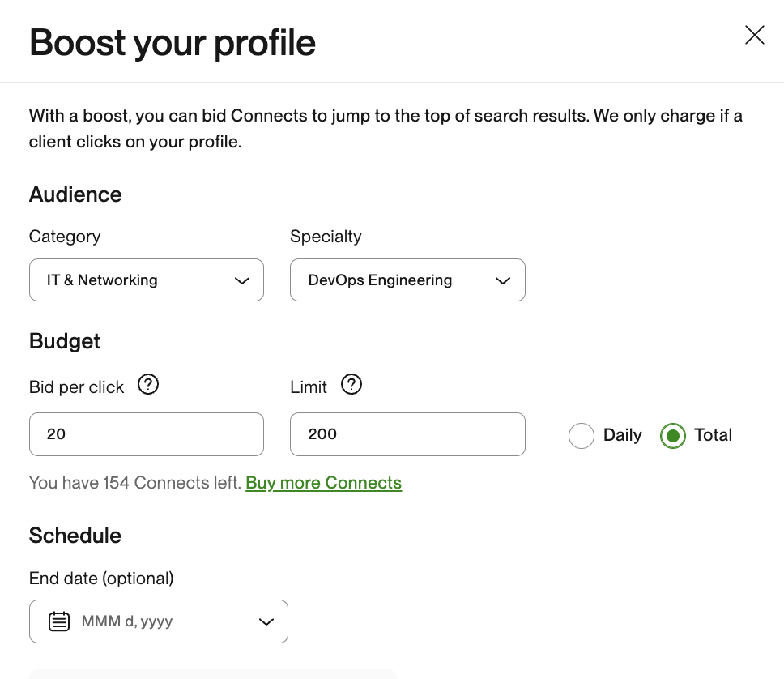
Task: Click the Category dropdown chevron arrow
Action: click(241, 280)
